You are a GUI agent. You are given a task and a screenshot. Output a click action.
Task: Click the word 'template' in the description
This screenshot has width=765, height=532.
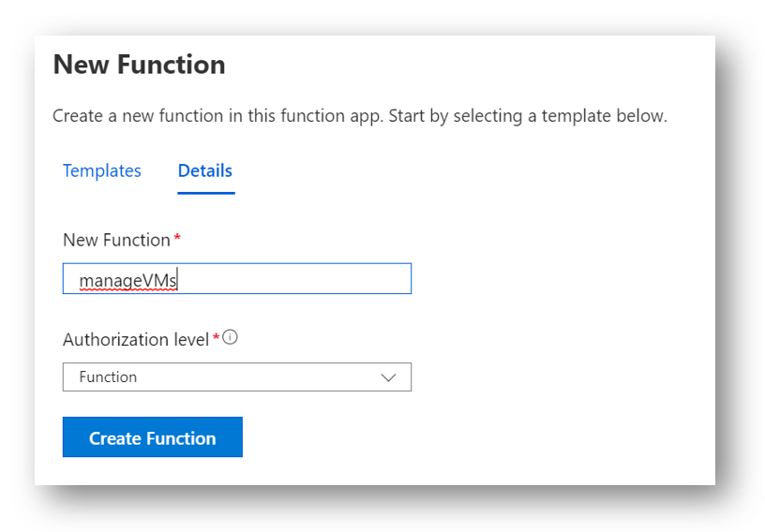[577, 116]
